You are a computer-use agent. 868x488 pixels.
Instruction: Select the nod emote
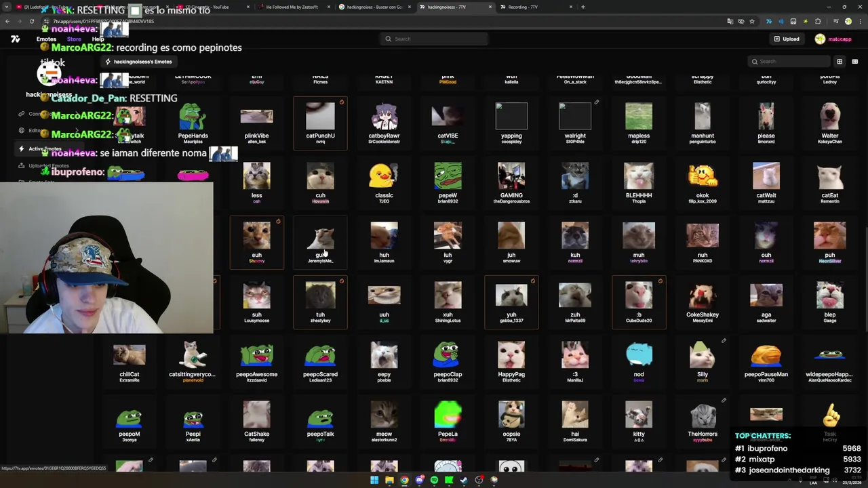[x=639, y=361]
